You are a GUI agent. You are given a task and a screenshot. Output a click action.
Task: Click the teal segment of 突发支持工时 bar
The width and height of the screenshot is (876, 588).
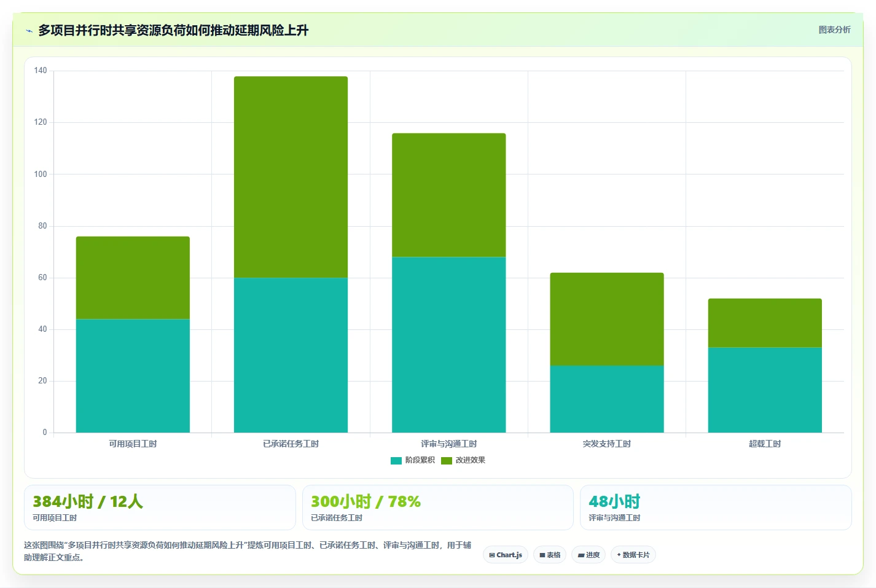point(607,399)
